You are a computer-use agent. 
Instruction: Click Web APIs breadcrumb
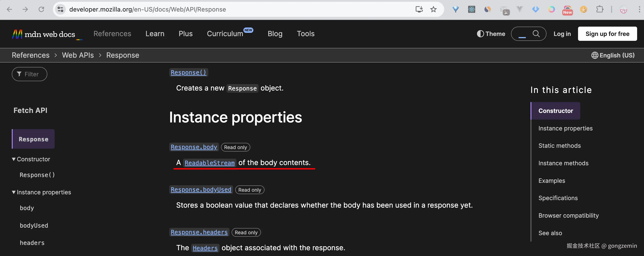(78, 55)
